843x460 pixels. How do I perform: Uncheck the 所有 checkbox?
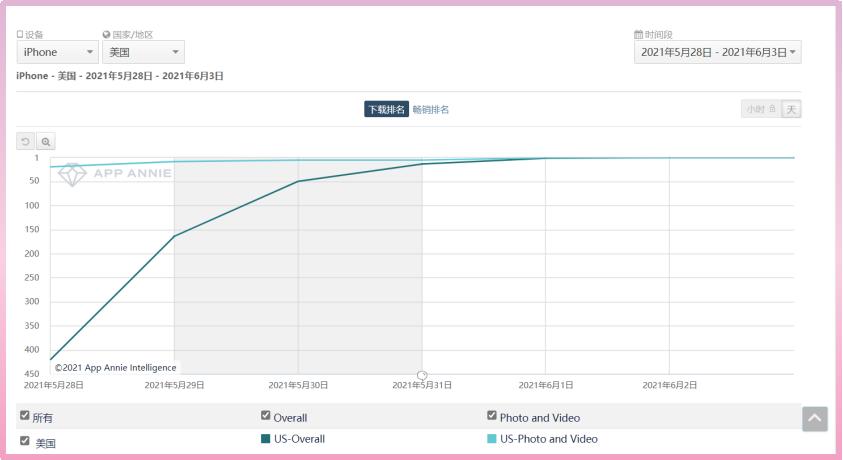24,414
